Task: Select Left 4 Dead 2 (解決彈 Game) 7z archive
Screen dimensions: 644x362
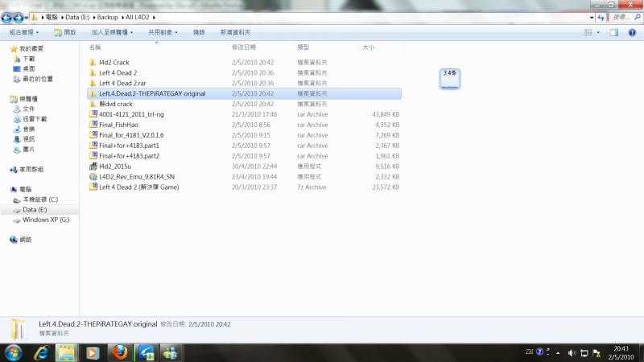Action: (138, 187)
